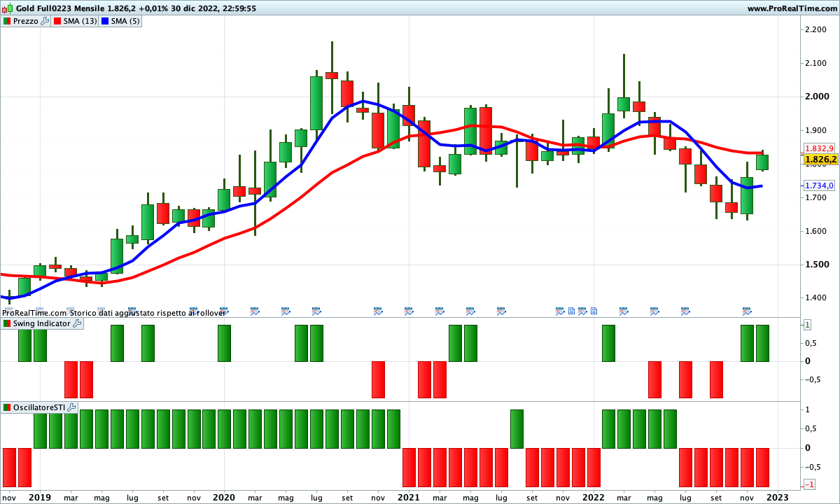840x504 pixels.
Task: Click the document icon right of the 2022 label
Action: [x=594, y=311]
